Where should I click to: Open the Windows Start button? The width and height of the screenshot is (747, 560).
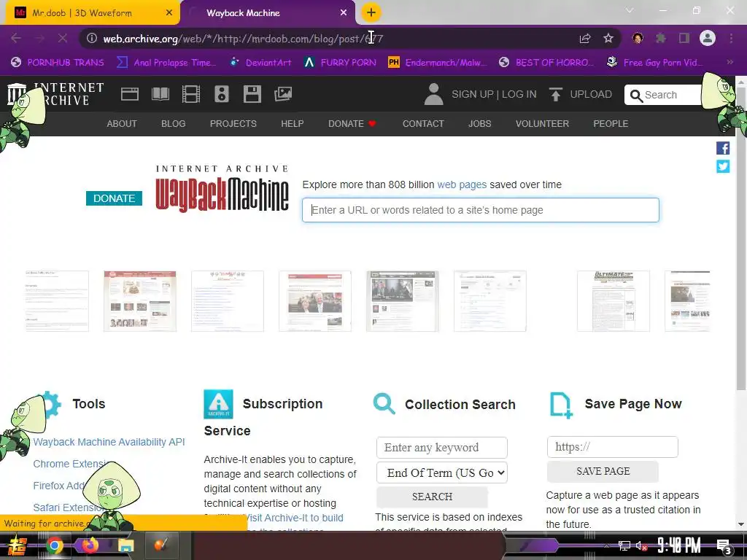click(18, 545)
